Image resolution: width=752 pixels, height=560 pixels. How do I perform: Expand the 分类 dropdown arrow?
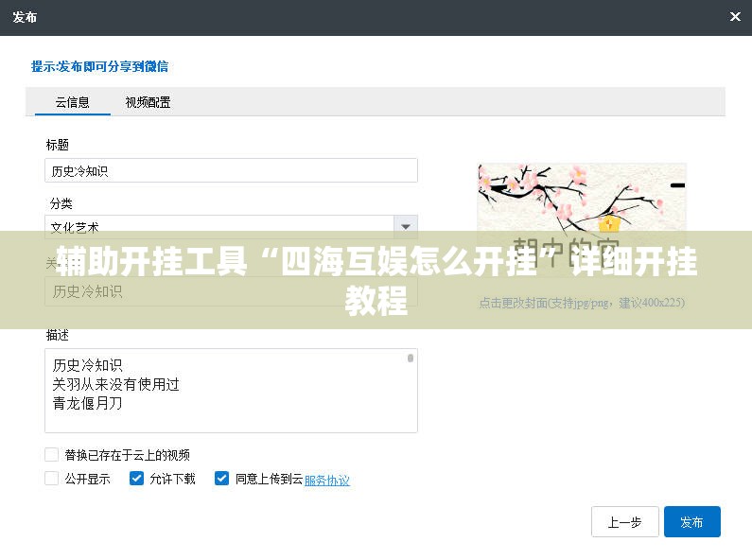[x=406, y=227]
